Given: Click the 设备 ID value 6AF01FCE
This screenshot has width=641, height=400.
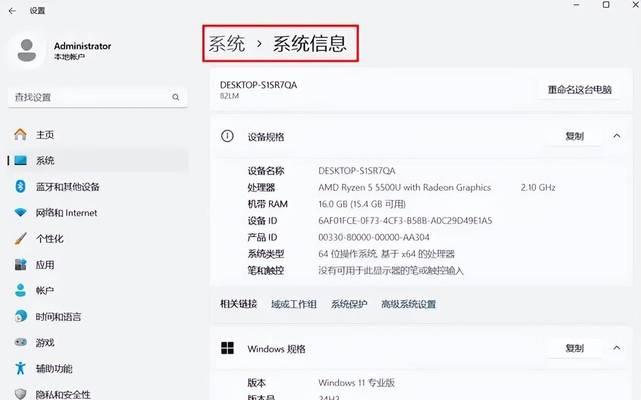Looking at the screenshot, I should (405, 220).
